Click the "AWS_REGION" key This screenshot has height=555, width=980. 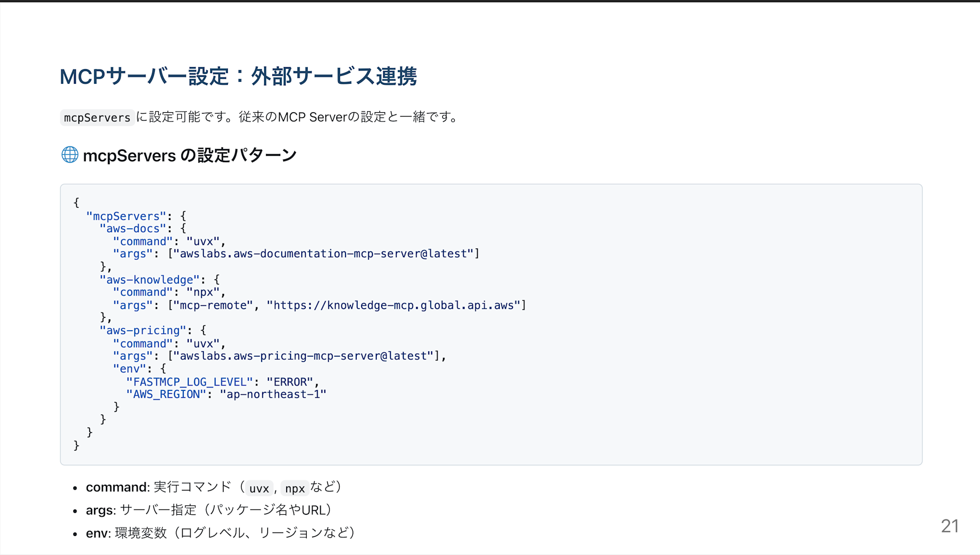point(166,394)
